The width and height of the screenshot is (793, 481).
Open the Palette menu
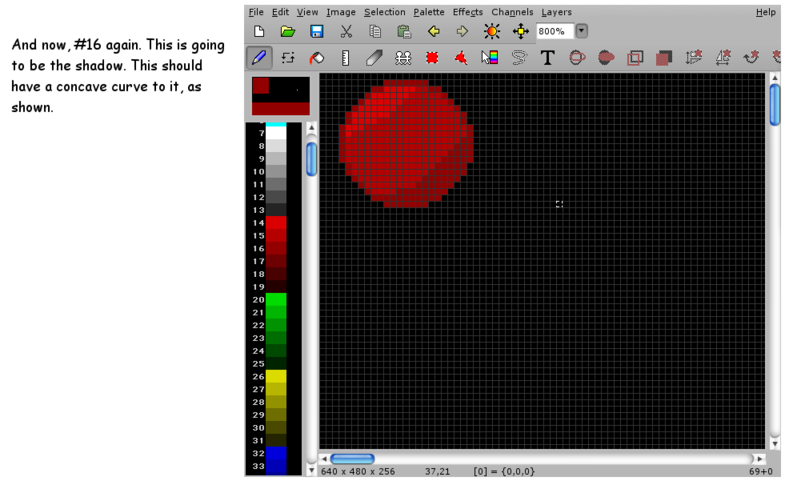[x=429, y=12]
